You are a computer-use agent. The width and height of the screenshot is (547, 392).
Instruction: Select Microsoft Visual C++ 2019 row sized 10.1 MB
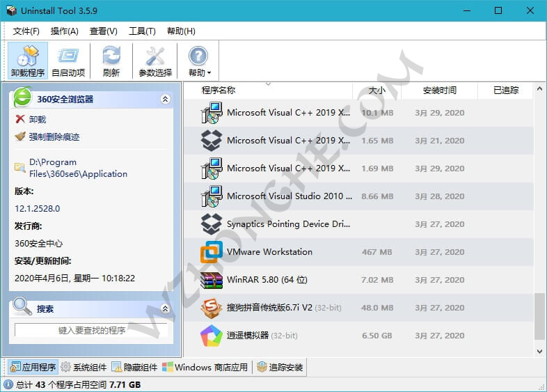click(x=358, y=113)
